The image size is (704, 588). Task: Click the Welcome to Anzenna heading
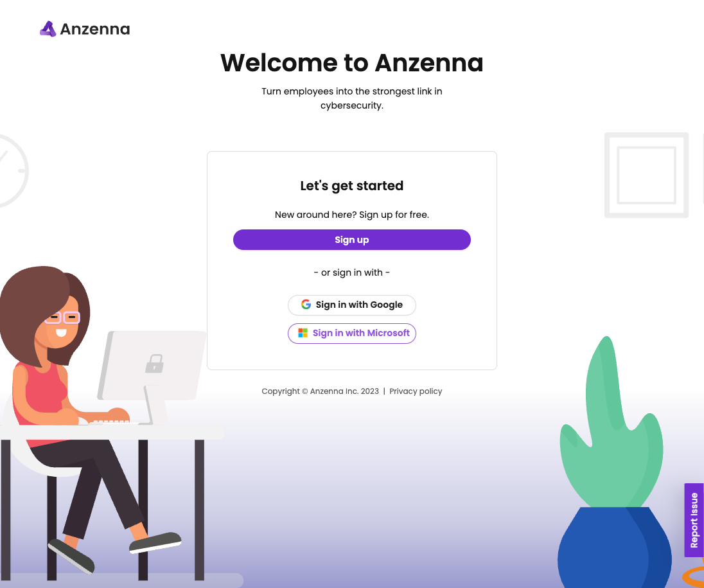[x=352, y=62]
